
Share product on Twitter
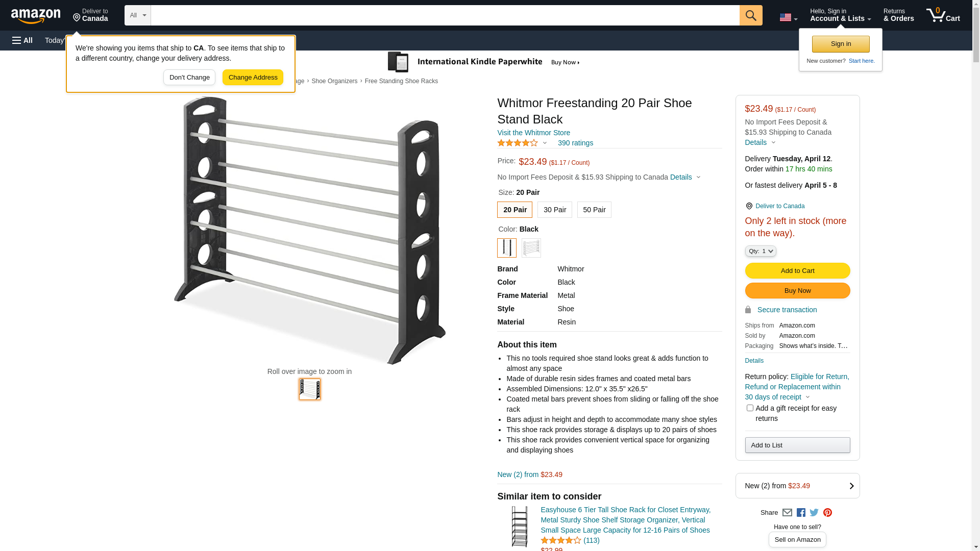(814, 513)
